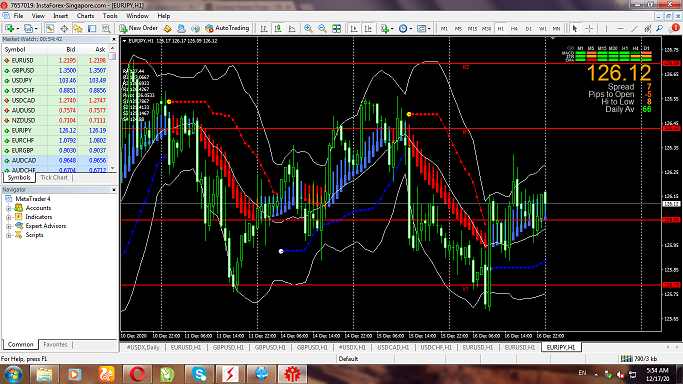683x384 pixels.
Task: Select the Equidistant Channel tool
Action: point(648,28)
